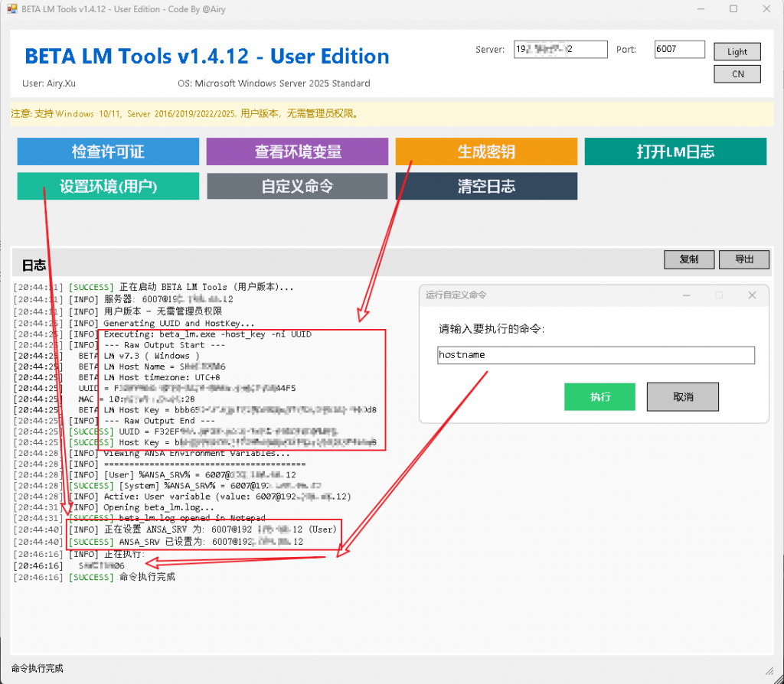This screenshot has width=784, height=684.
Task: Switch language with the CN button
Action: tap(737, 74)
